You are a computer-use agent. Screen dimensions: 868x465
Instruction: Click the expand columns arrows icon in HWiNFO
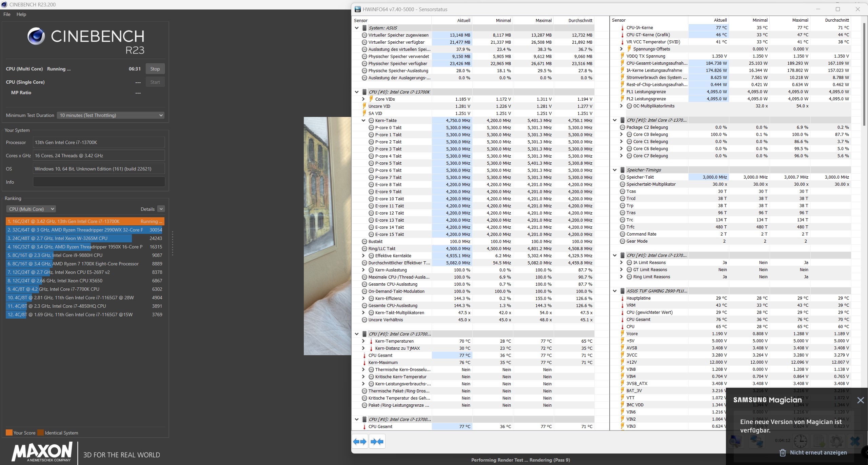tap(360, 442)
